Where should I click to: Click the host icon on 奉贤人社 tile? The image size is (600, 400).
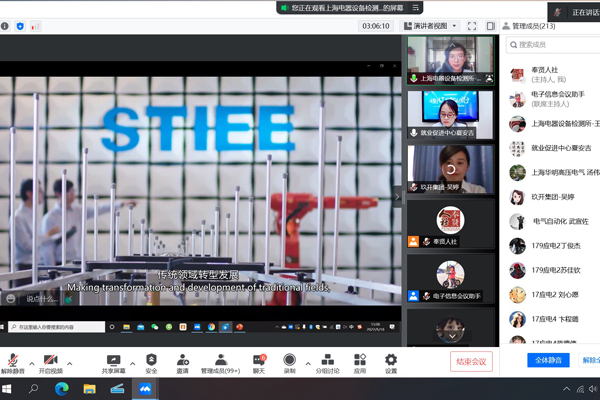pos(413,242)
